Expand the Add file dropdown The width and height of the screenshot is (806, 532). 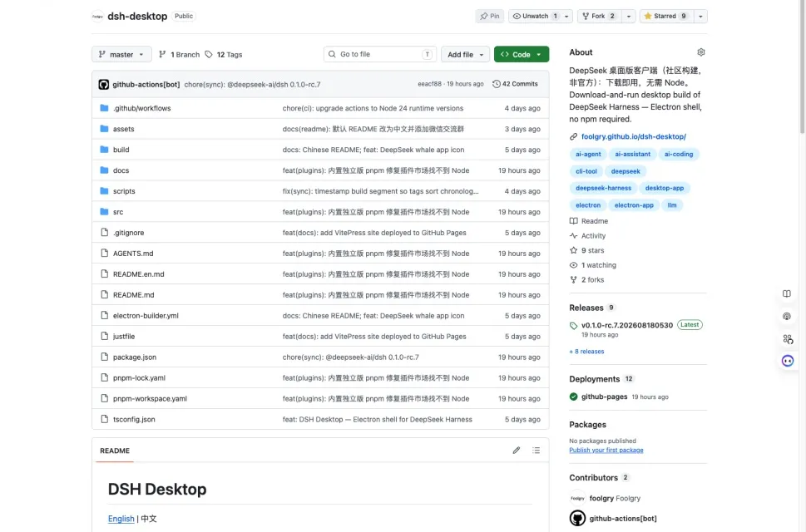465,54
